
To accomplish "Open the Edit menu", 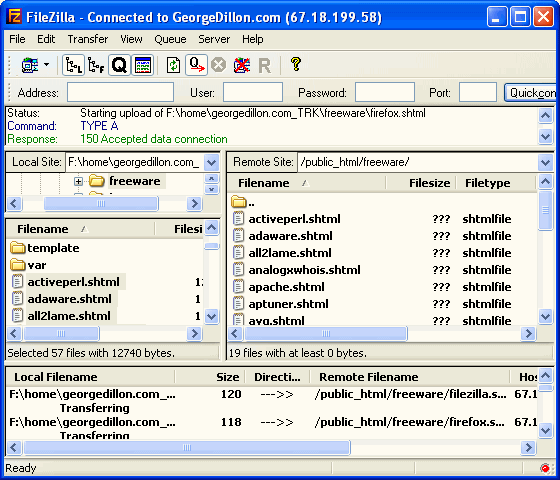I will [46, 39].
